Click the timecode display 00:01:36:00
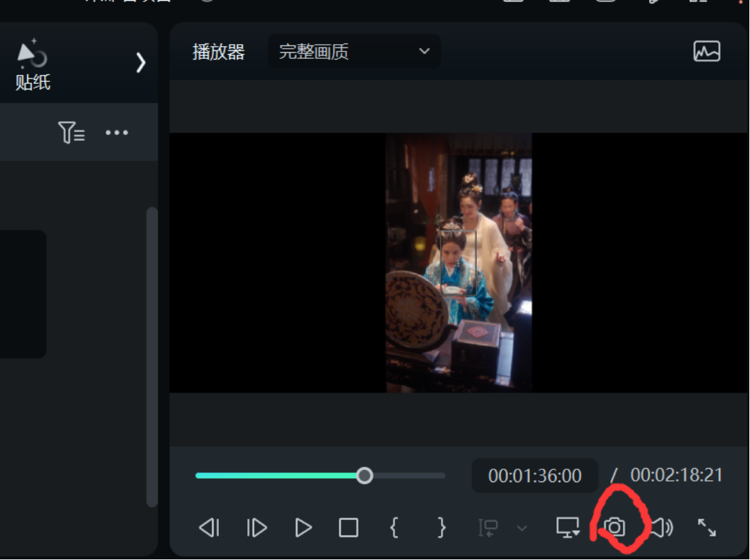The width and height of the screenshot is (750, 560). [x=535, y=475]
